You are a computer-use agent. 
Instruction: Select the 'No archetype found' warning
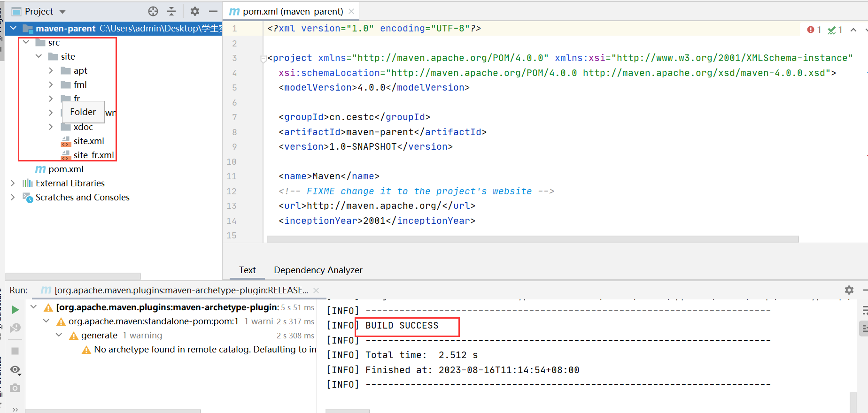tap(205, 350)
